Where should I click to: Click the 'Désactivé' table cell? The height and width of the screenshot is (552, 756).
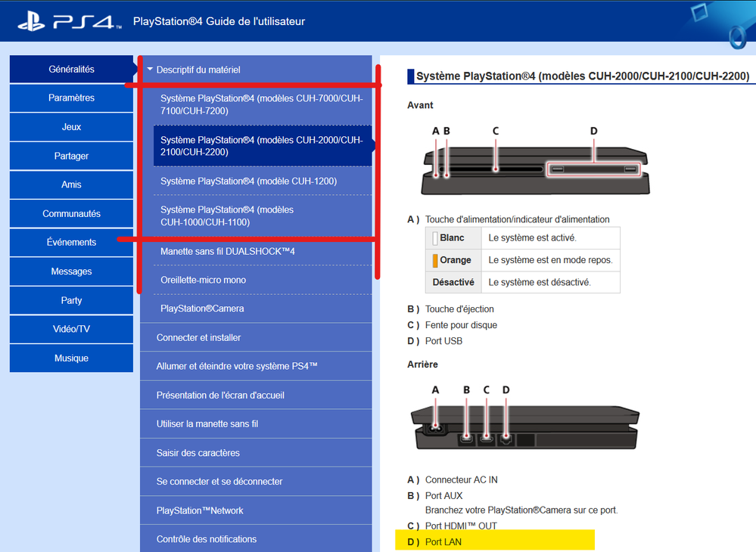453,282
